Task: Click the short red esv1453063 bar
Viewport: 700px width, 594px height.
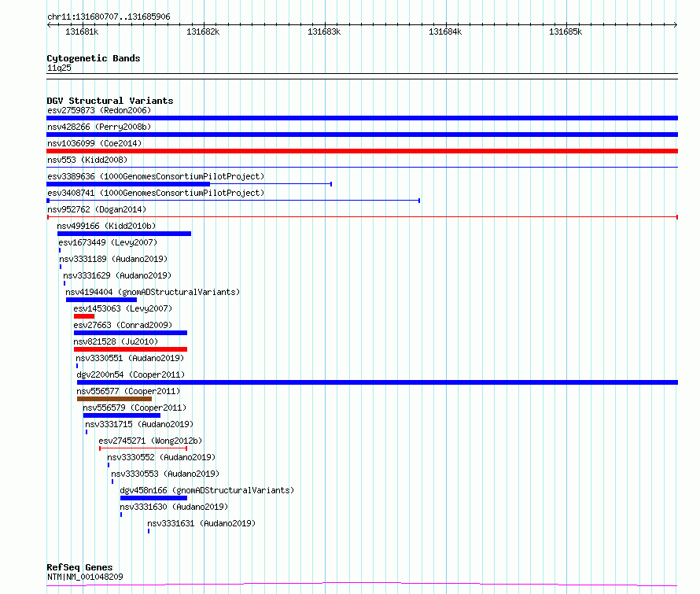Action: pos(84,316)
